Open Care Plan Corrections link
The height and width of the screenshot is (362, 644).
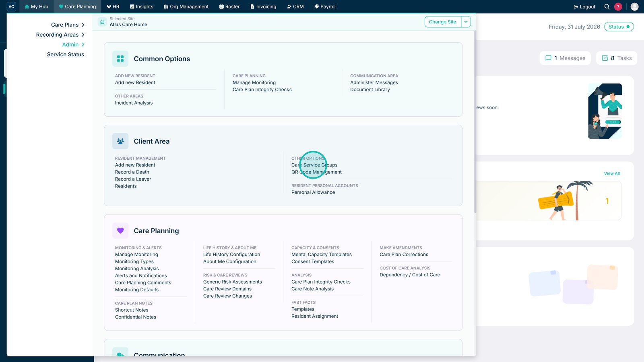[x=404, y=255]
